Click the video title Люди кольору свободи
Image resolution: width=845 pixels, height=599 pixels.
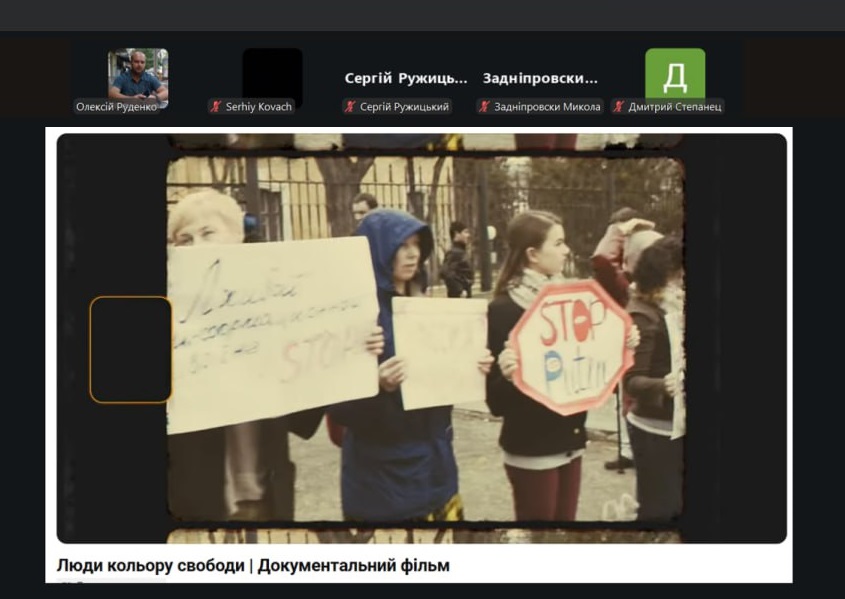click(253, 566)
